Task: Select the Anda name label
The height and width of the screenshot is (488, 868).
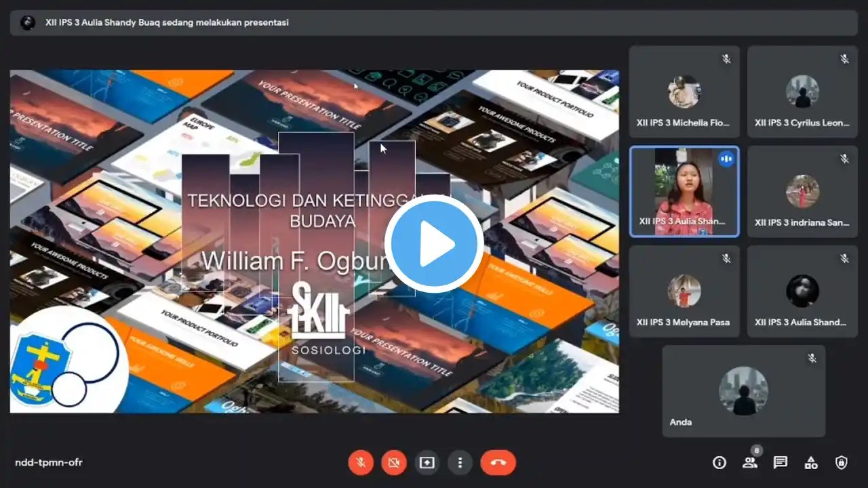Action: [681, 422]
